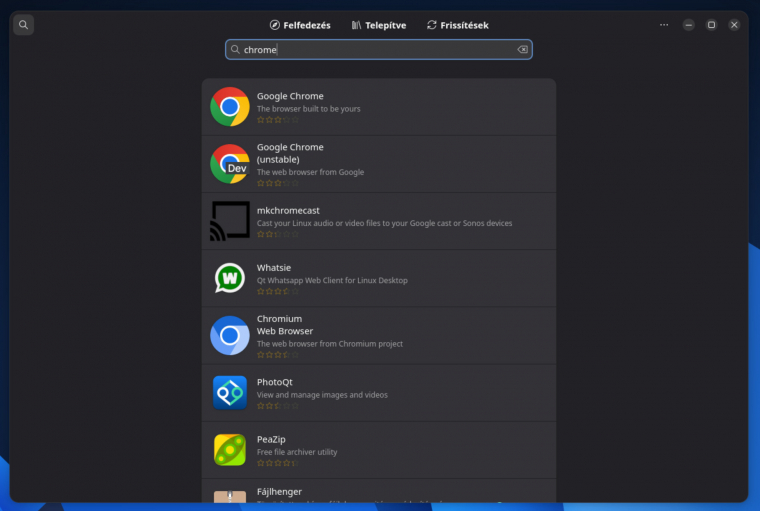760x511 pixels.
Task: Click the Fájlhenger archive icon
Action: [x=230, y=496]
